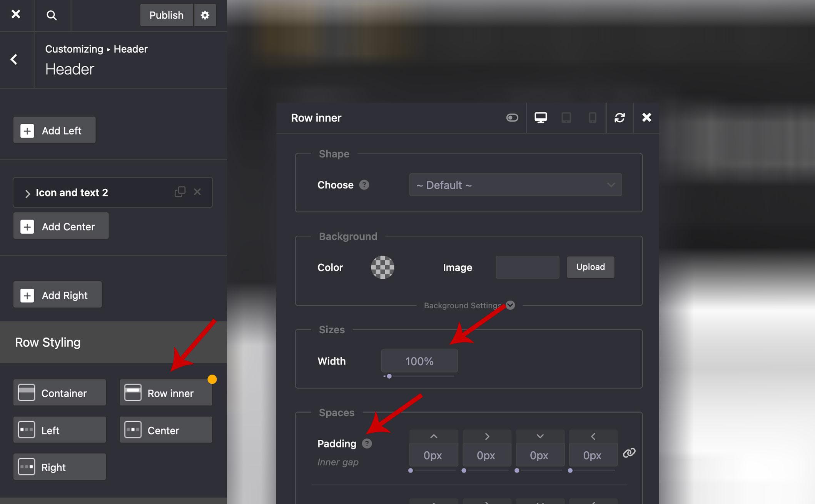Select the Center row styling option

pyautogui.click(x=166, y=430)
